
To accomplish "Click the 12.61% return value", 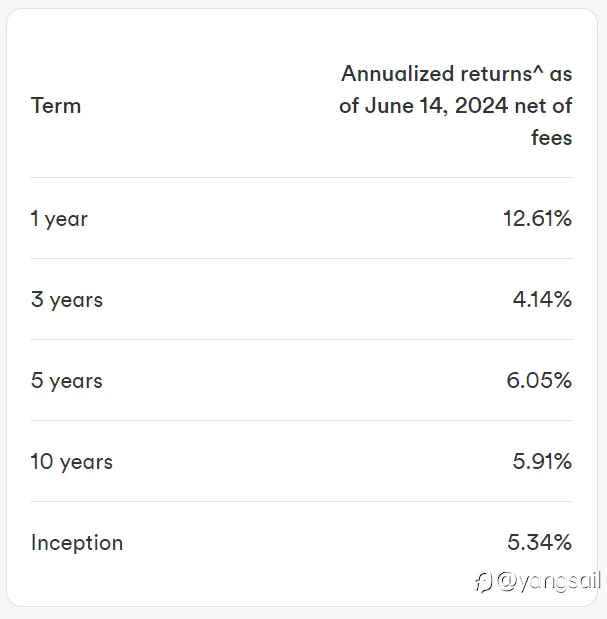I will [537, 218].
